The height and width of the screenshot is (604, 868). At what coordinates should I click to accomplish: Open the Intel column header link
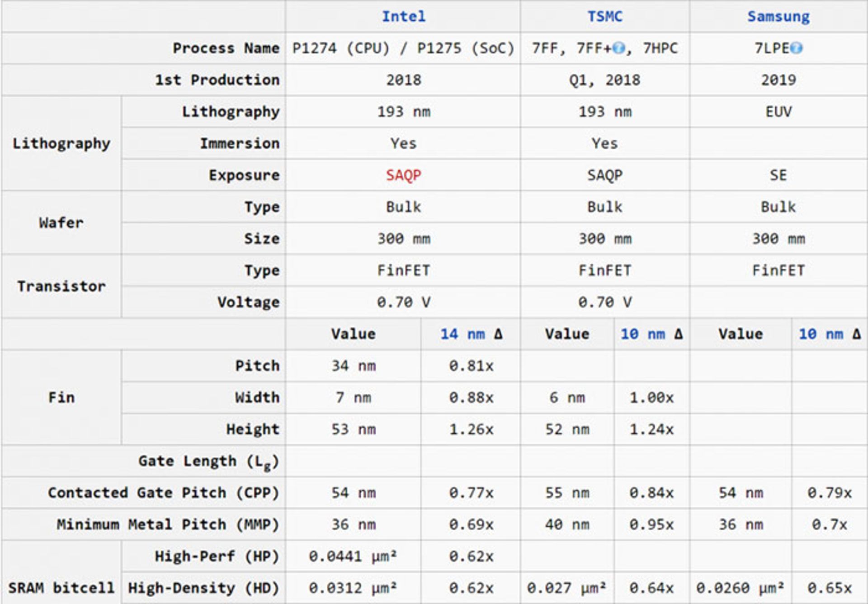pos(403,17)
